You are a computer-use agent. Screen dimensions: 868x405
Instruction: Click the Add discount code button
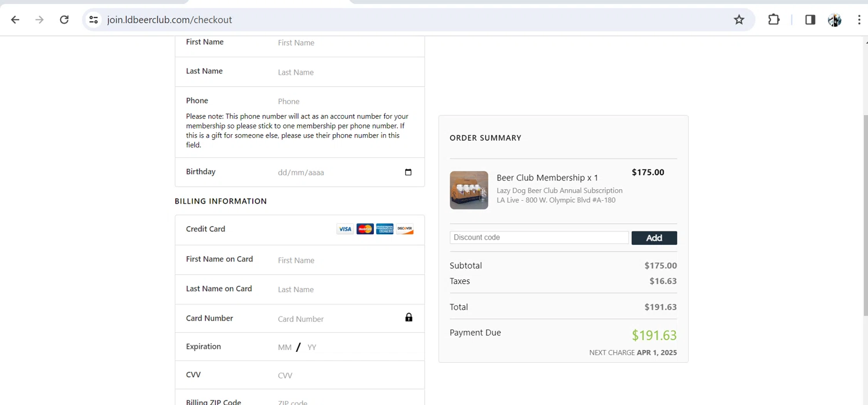[x=654, y=238]
